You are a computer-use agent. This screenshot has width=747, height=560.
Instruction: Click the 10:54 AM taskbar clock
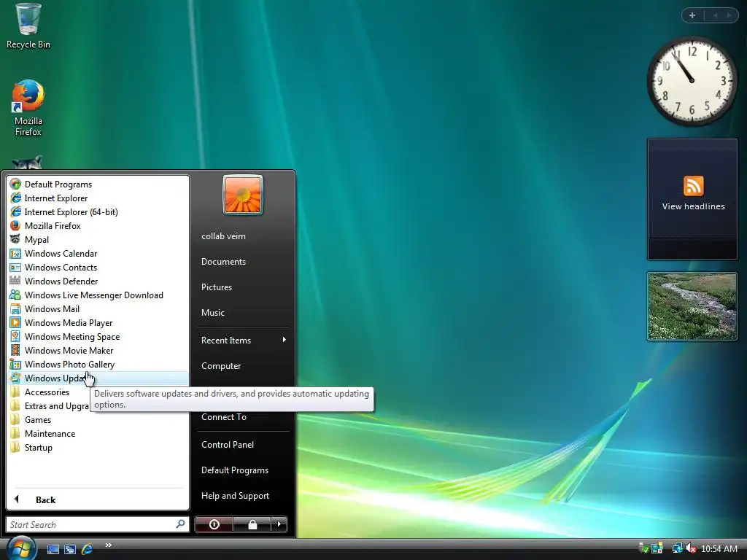tap(719, 549)
